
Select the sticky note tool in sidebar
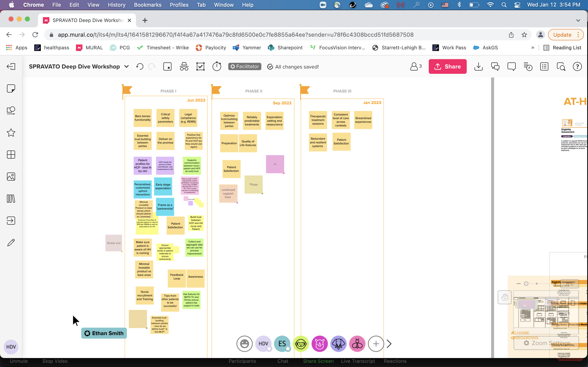point(11,89)
